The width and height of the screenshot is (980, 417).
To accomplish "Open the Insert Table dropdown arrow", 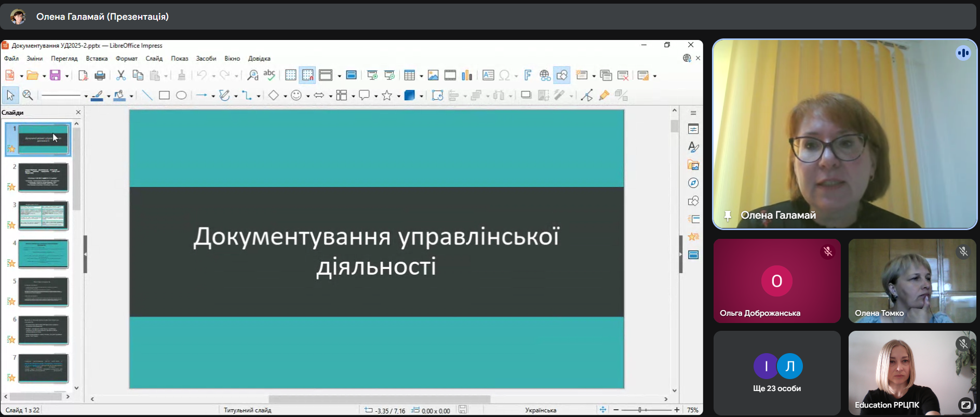I will (421, 76).
